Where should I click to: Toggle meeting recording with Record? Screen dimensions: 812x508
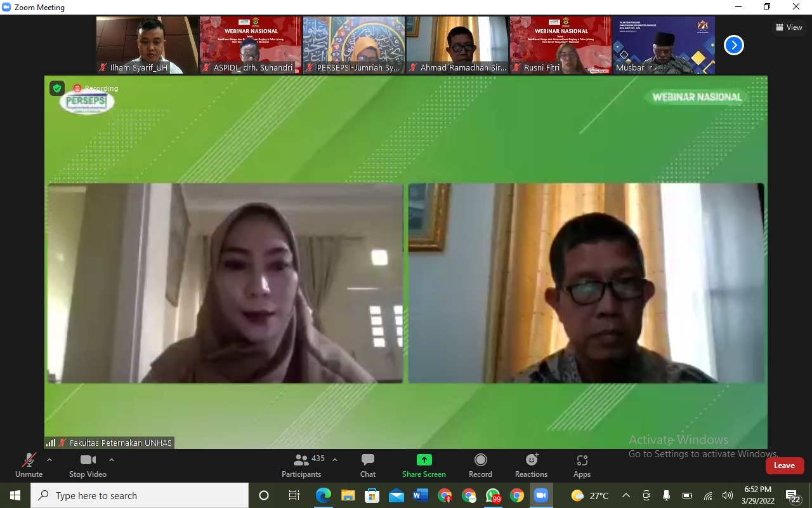pyautogui.click(x=480, y=465)
